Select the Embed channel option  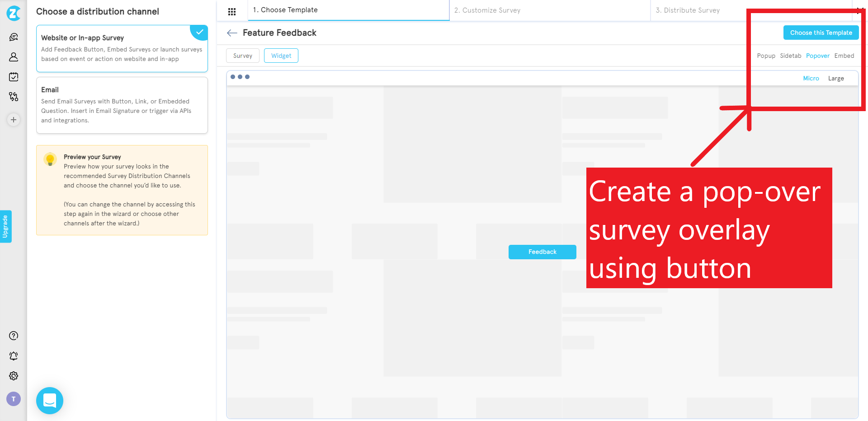(x=844, y=56)
